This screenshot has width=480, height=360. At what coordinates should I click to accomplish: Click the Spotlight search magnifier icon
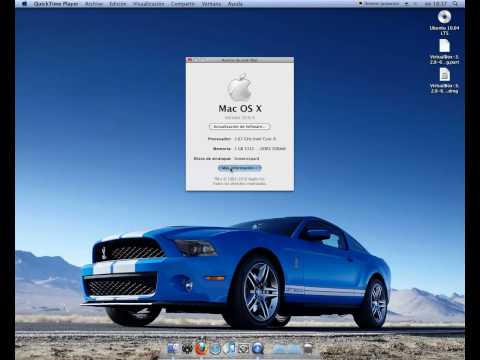(x=455, y=4)
